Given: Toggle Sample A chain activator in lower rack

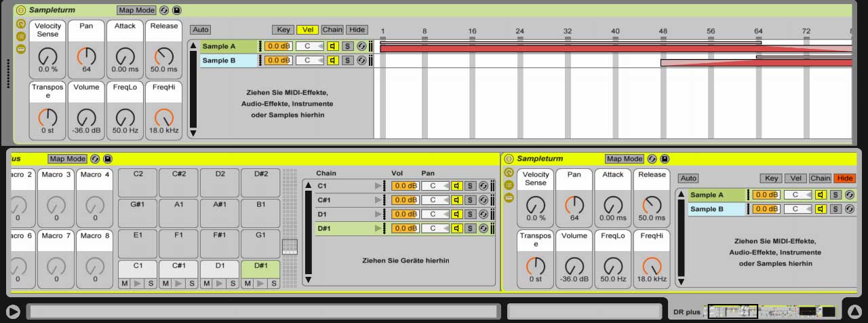Looking at the screenshot, I should click(821, 195).
